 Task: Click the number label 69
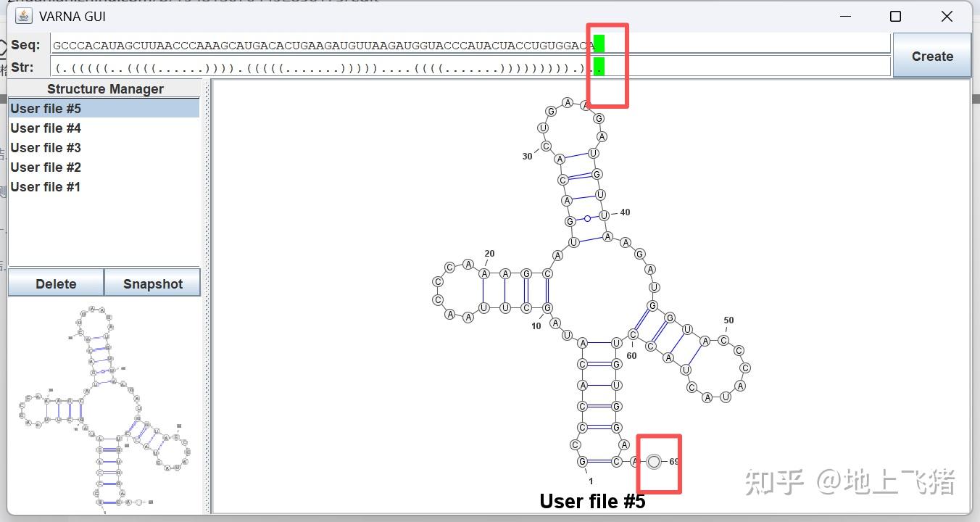point(674,462)
